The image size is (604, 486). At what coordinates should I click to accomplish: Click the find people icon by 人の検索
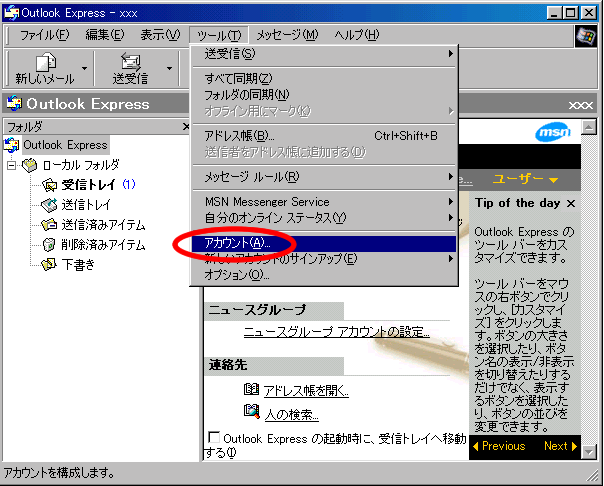[x=252, y=412]
